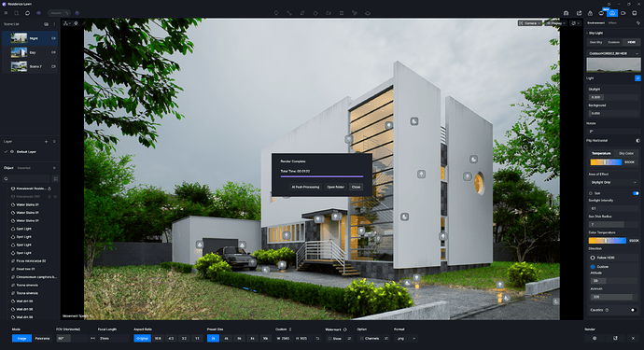Select the Panorama mode tab
Image resolution: width=644 pixels, height=350 pixels.
point(42,339)
